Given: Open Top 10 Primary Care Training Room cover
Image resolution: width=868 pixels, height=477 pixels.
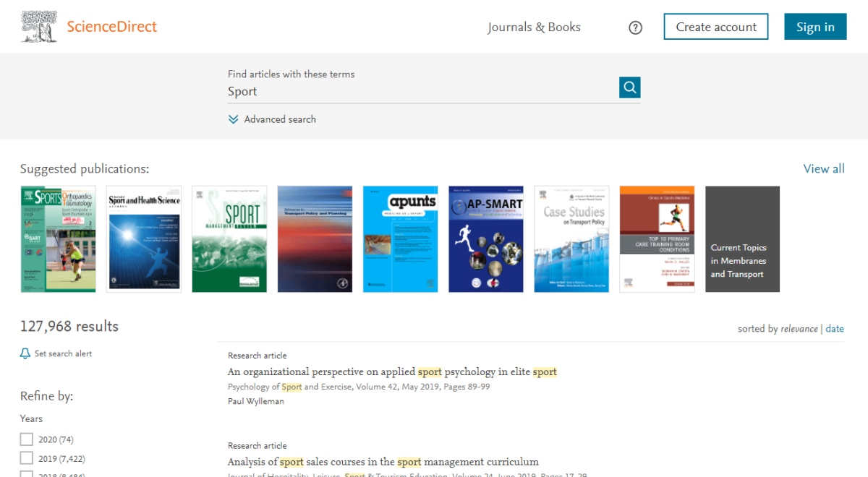Looking at the screenshot, I should coord(657,239).
